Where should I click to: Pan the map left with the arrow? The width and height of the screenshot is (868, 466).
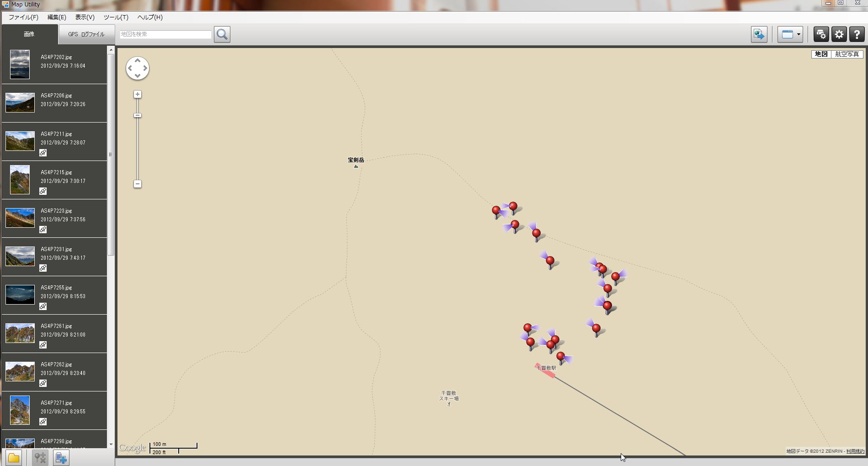(x=130, y=68)
